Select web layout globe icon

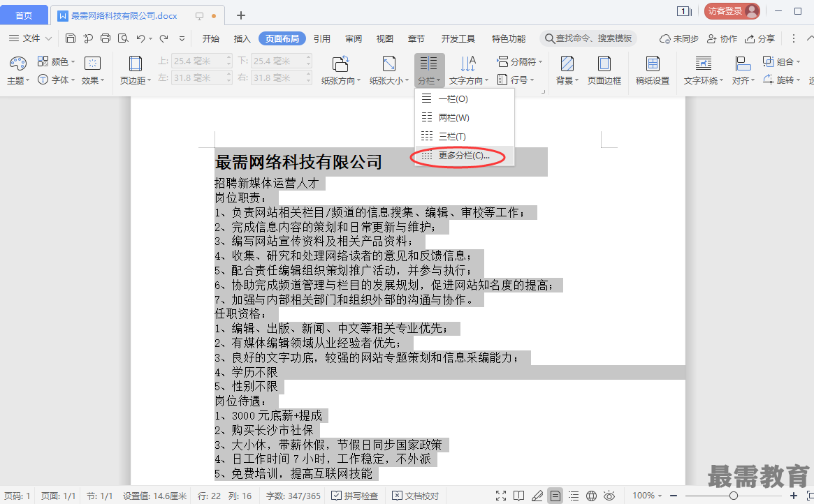point(591,496)
